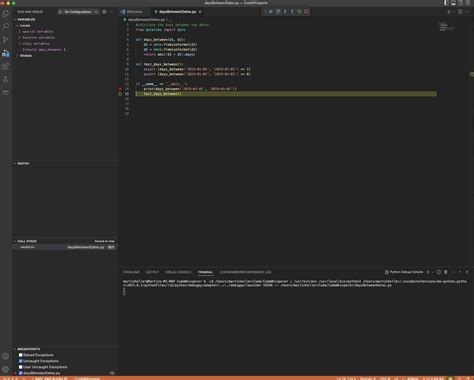Open Run and Debug more actions ellipsis
Image resolution: width=474 pixels, height=380 pixels.
coord(112,12)
